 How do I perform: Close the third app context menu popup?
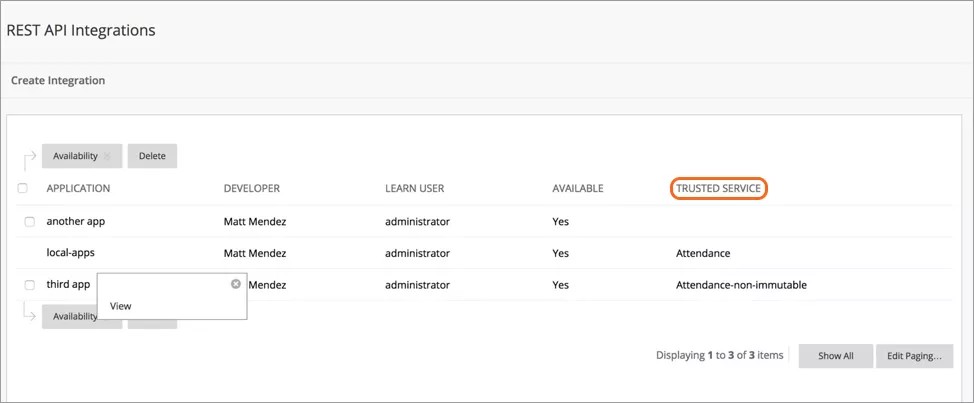tap(236, 284)
